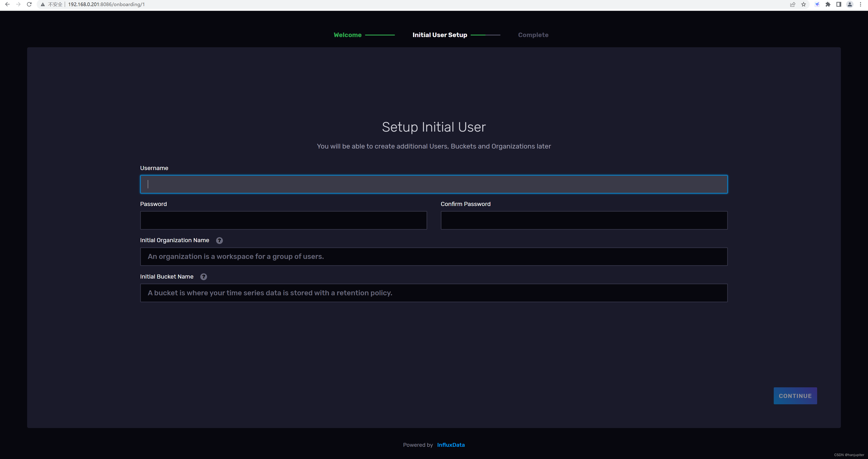The image size is (868, 459).
Task: Select the Complete step in the wizard
Action: (x=533, y=35)
